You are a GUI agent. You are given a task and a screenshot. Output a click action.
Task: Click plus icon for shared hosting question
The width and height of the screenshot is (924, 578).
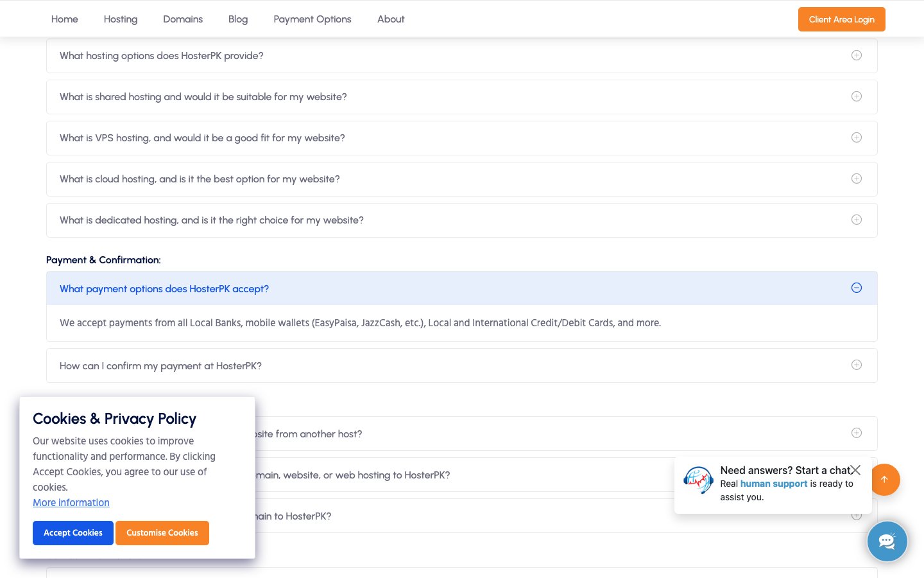coord(856,96)
